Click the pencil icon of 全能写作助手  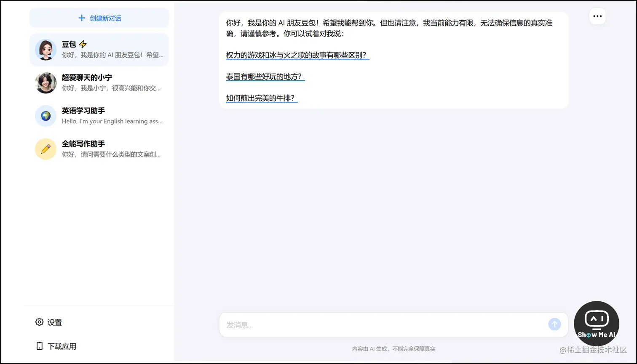pyautogui.click(x=45, y=149)
